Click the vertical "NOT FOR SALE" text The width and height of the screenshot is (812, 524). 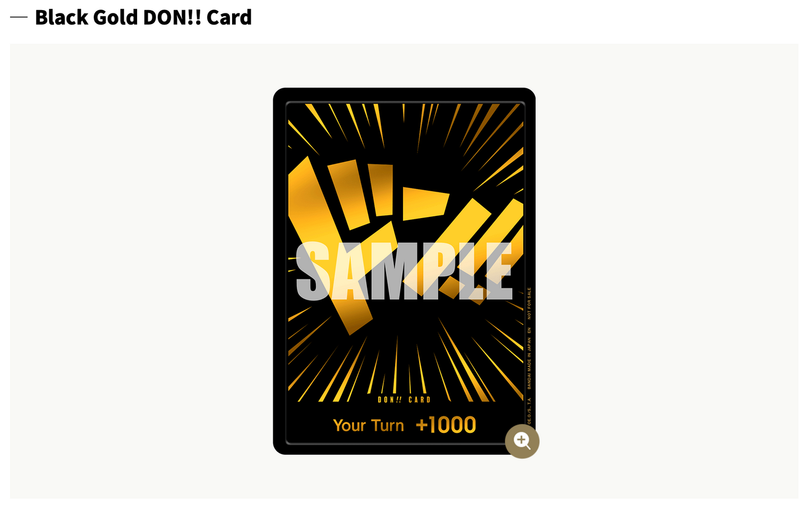529,304
